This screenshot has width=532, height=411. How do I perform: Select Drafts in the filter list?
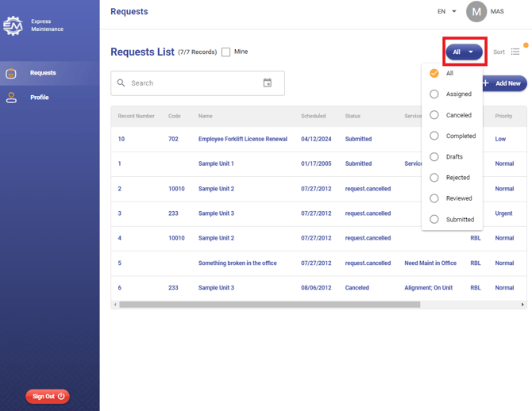[434, 156]
